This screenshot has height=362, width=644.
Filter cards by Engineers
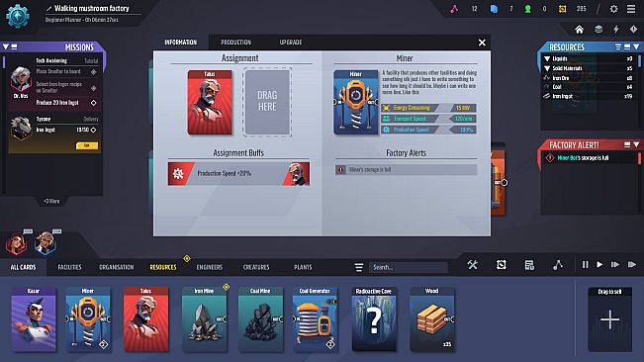point(210,267)
